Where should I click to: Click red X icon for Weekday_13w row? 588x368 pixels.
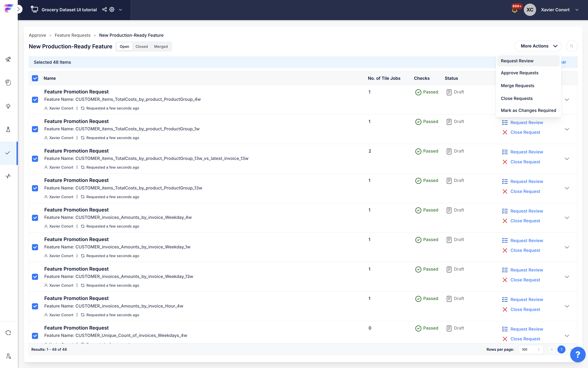pos(505,280)
